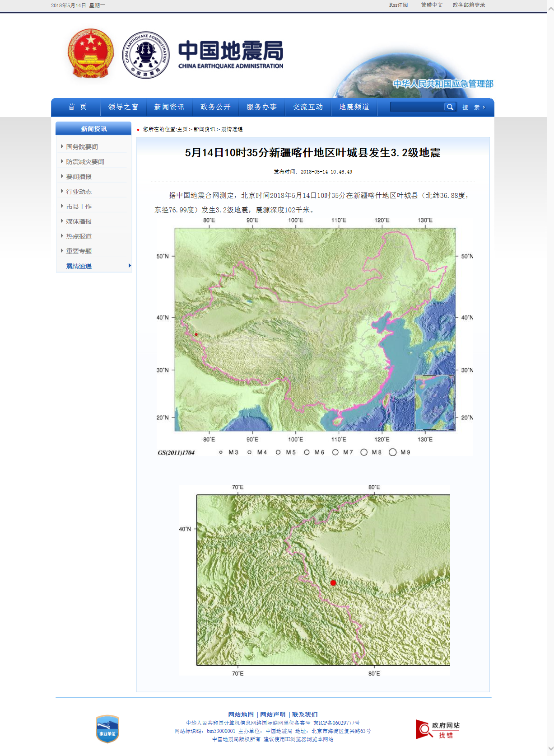Open the 首页 nav tab

click(77, 107)
